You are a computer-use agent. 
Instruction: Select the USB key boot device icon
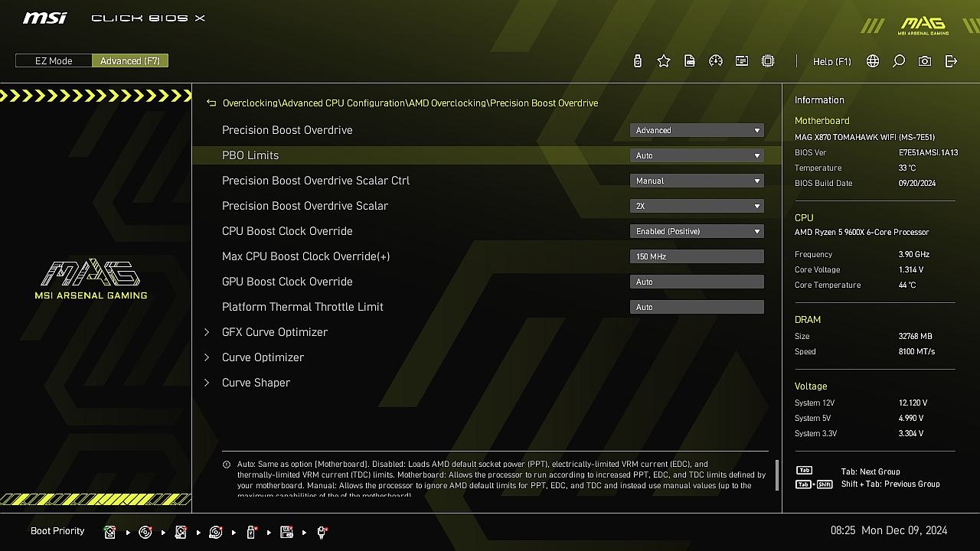click(x=251, y=532)
